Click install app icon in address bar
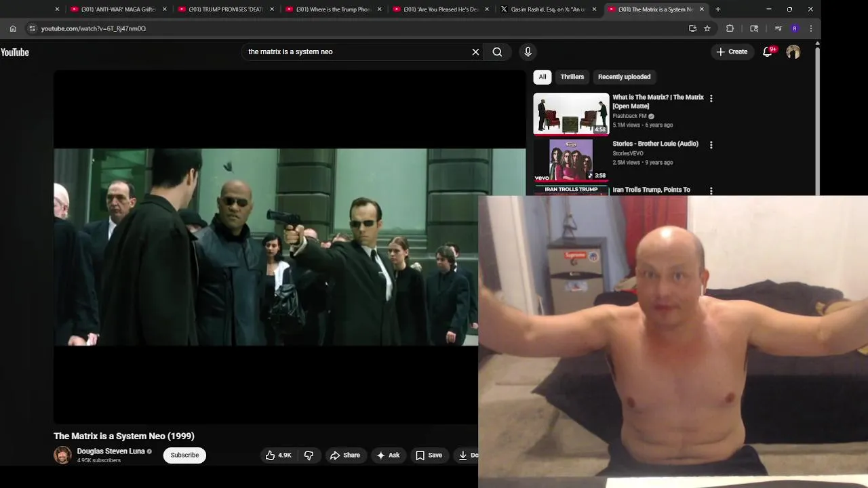 coord(692,28)
